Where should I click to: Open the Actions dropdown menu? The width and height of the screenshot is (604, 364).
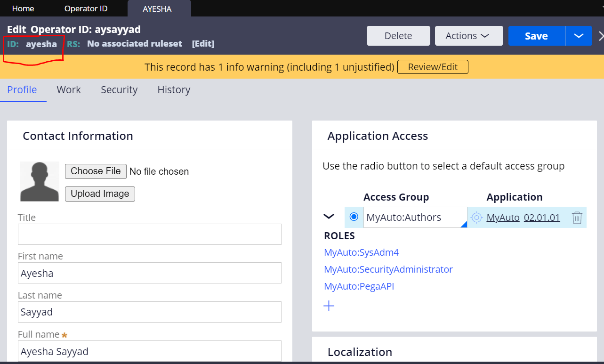tap(468, 35)
